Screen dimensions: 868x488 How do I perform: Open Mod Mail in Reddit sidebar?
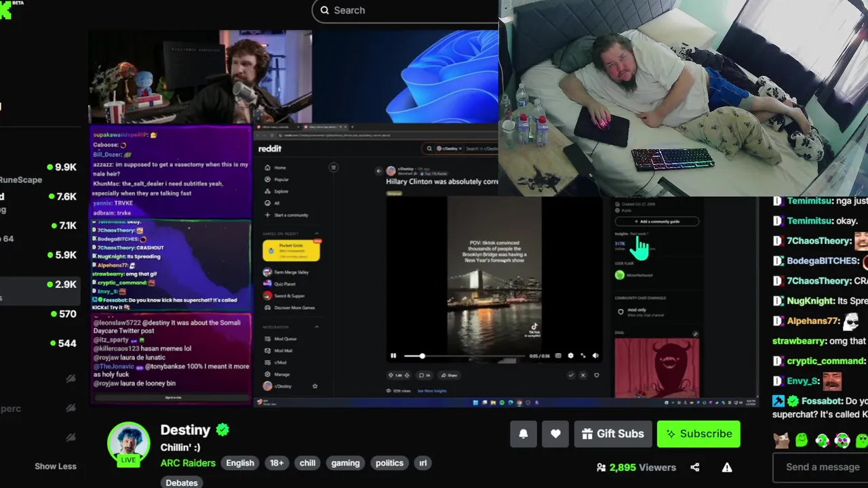[x=279, y=350]
